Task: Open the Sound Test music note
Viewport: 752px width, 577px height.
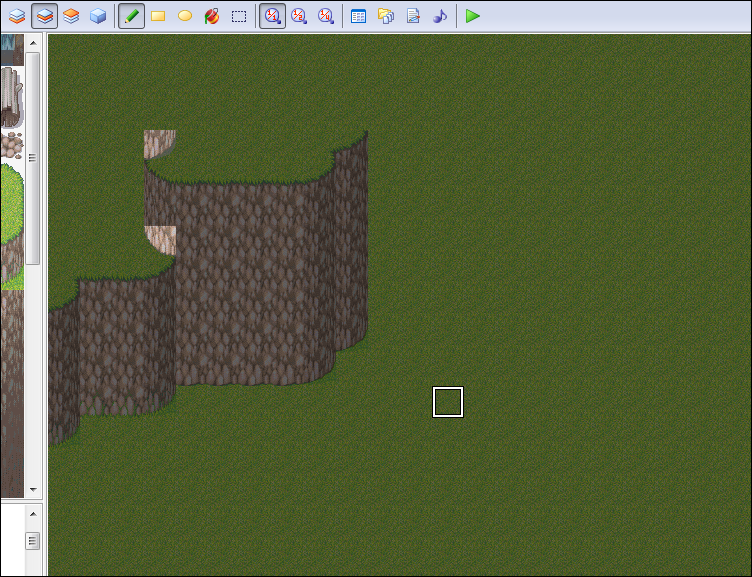Action: coord(440,16)
